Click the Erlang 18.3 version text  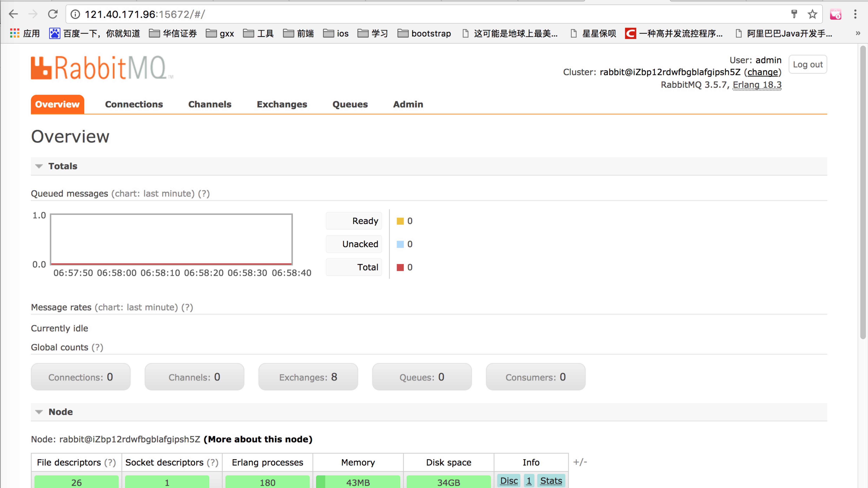click(757, 85)
